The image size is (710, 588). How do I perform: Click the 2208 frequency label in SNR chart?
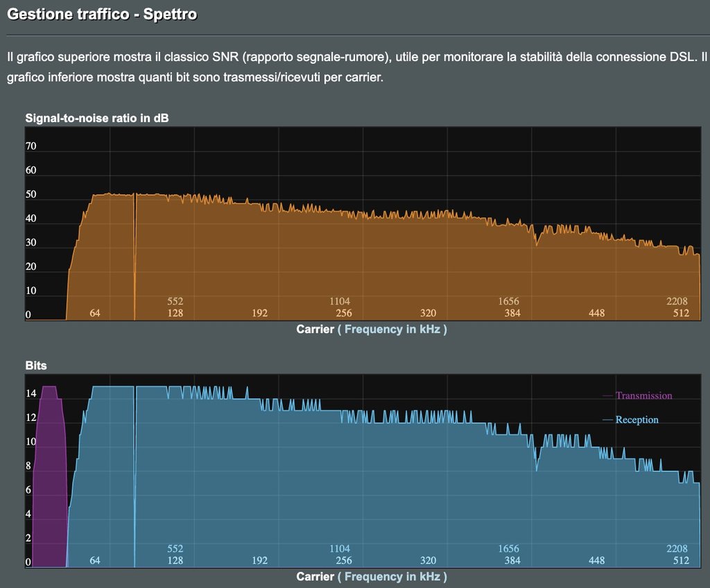click(x=677, y=302)
